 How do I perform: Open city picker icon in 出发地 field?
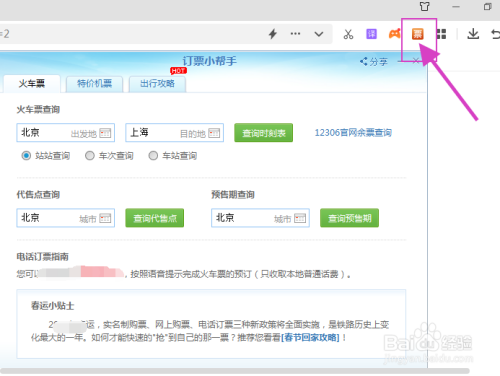105,133
